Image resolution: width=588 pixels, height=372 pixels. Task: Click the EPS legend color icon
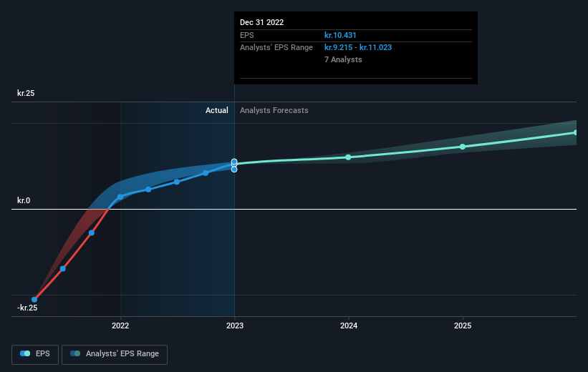[25, 353]
